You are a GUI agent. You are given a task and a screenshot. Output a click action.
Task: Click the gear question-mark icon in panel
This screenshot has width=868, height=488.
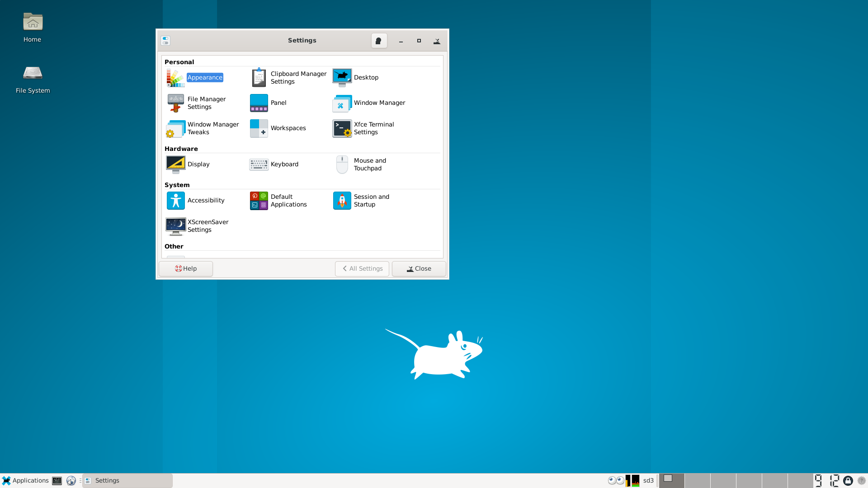[862, 481]
